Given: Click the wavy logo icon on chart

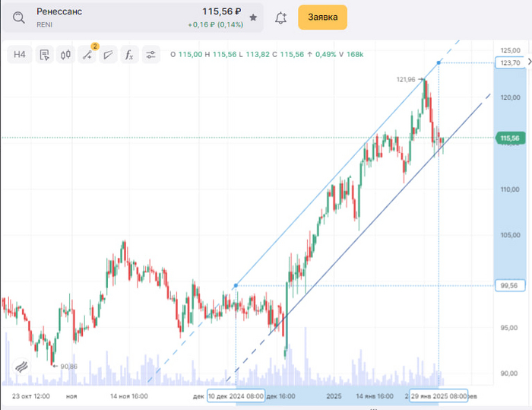Looking at the screenshot, I should tap(21, 367).
